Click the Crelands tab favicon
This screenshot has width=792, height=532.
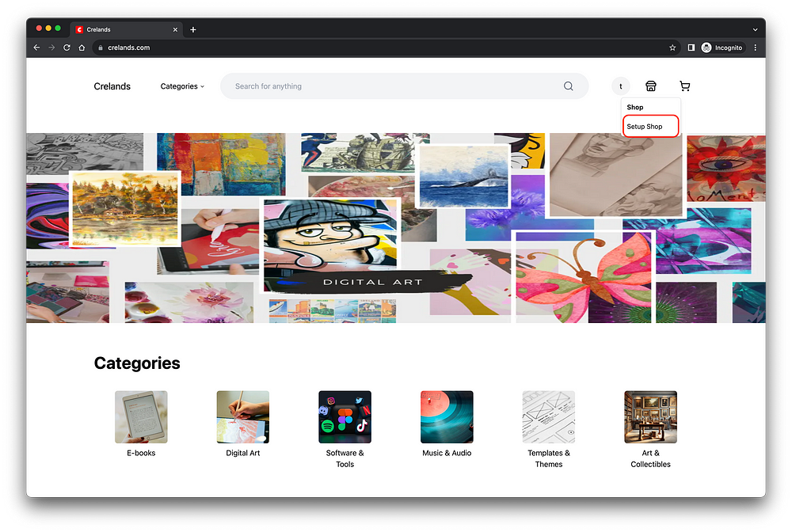coord(79,30)
